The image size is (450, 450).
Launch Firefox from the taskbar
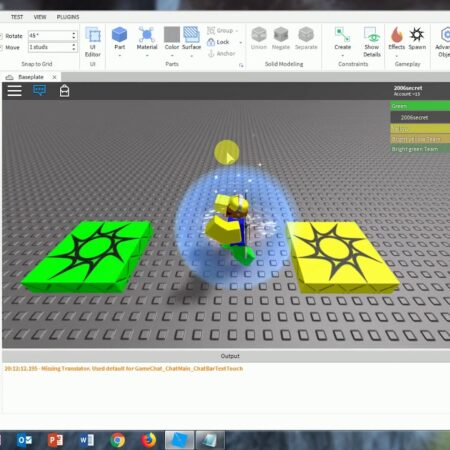(x=149, y=440)
